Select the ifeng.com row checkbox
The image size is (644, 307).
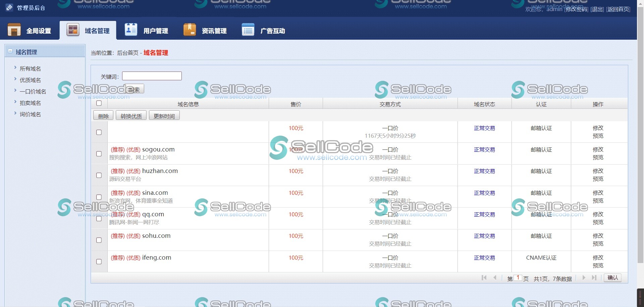(x=99, y=262)
